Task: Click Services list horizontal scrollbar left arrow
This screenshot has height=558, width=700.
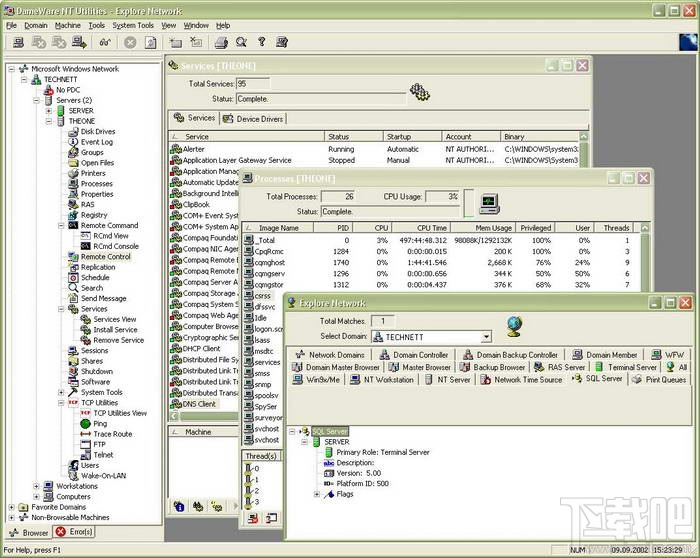Action: coord(174,416)
